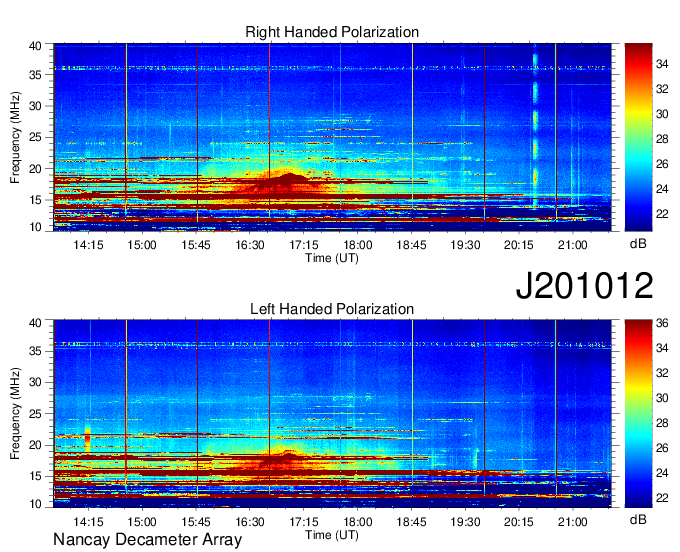Click the "20:15" time tick on the Right Handed plot
Screen dimensions: 680x552
point(519,245)
